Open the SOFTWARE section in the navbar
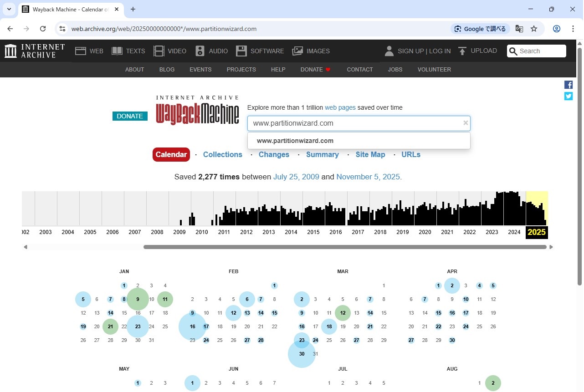 (x=260, y=51)
